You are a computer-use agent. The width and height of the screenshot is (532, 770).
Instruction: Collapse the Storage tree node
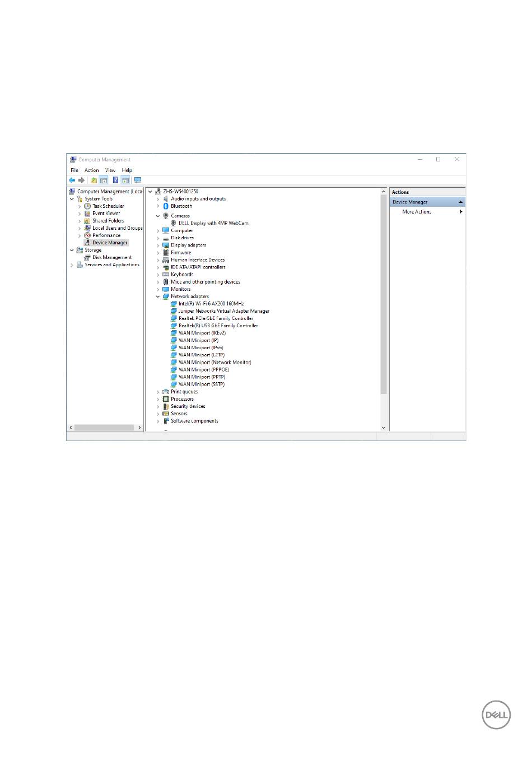(72, 251)
